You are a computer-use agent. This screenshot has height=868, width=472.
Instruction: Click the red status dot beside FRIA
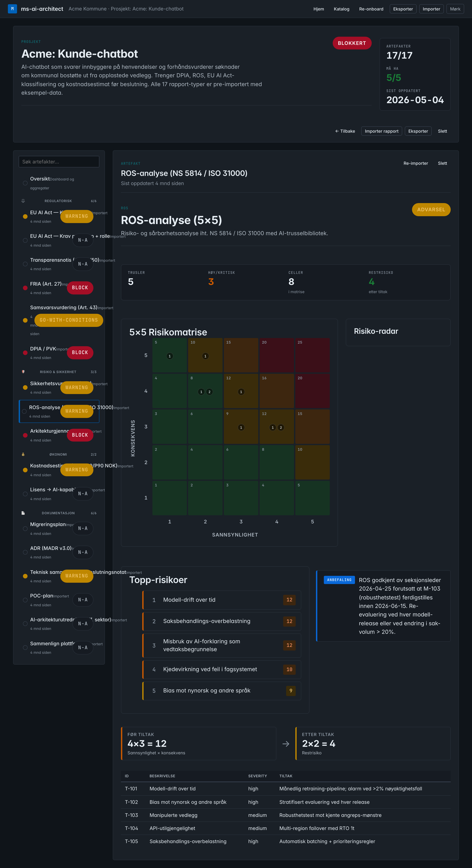[x=25, y=288]
